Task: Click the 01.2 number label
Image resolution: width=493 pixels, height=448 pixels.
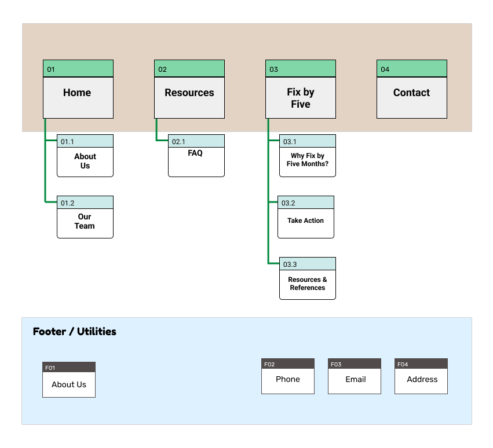Action: click(x=85, y=203)
